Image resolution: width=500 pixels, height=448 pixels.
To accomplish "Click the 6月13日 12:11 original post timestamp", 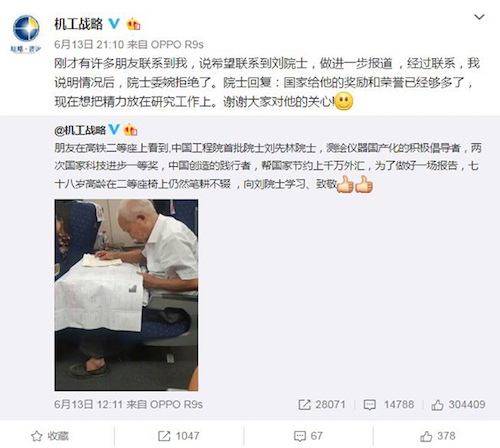I will (89, 404).
